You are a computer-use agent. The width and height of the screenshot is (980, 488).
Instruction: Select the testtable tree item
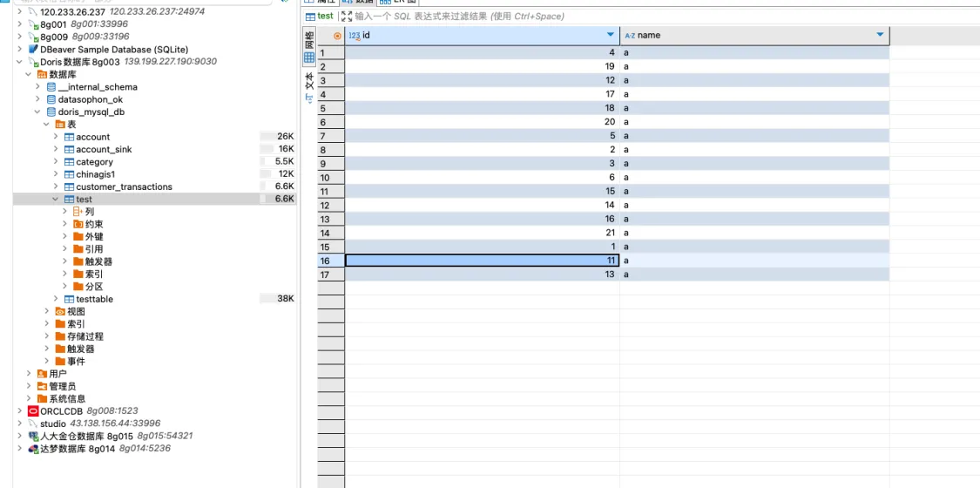point(94,299)
